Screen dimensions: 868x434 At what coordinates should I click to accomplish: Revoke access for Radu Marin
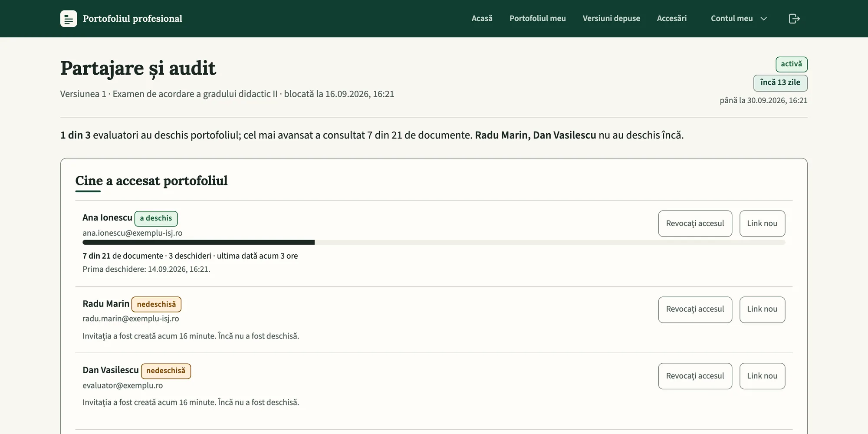(x=695, y=309)
